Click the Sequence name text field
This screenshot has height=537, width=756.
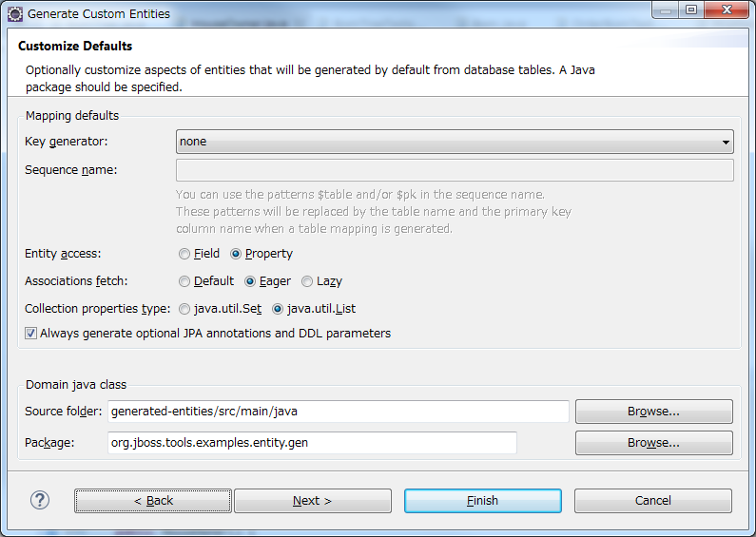pyautogui.click(x=455, y=170)
